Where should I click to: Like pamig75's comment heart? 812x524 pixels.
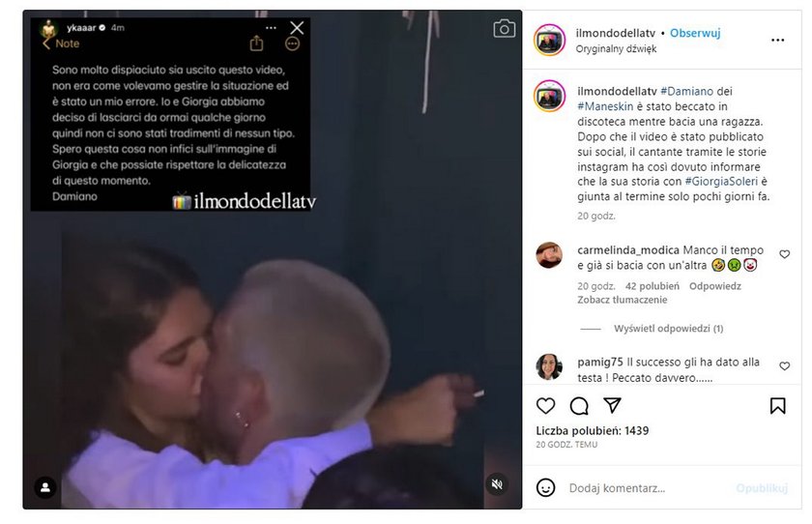pyautogui.click(x=785, y=365)
